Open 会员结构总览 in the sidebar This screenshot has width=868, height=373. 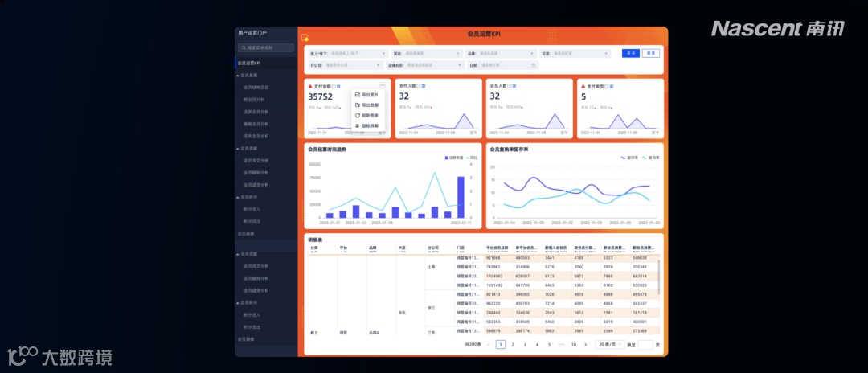(x=256, y=88)
